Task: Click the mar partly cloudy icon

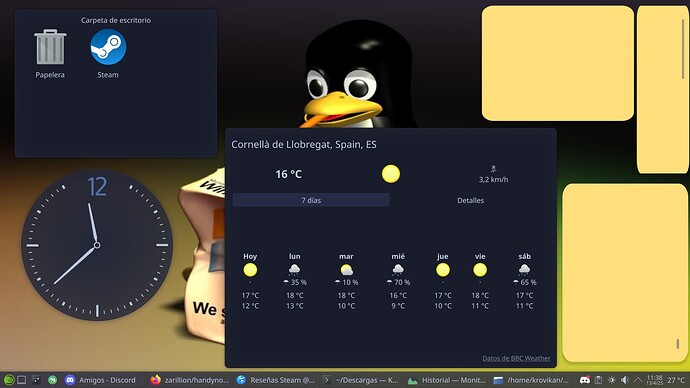Action: tap(346, 269)
